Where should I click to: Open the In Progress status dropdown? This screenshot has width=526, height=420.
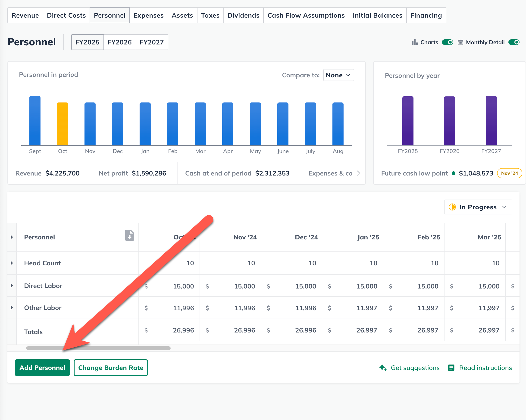point(478,207)
